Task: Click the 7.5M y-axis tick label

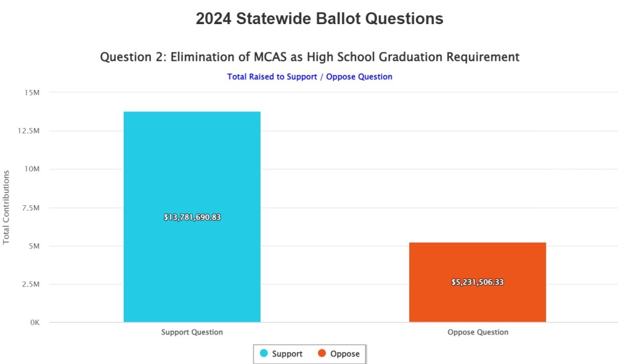Action: (30, 208)
